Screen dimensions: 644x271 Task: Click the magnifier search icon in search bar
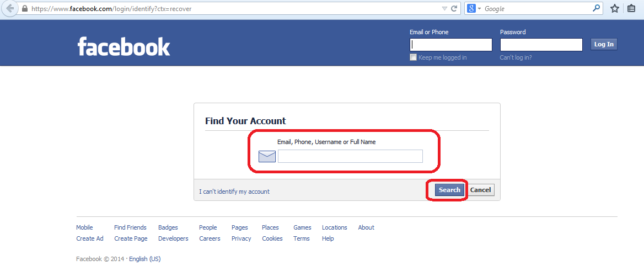(x=596, y=8)
